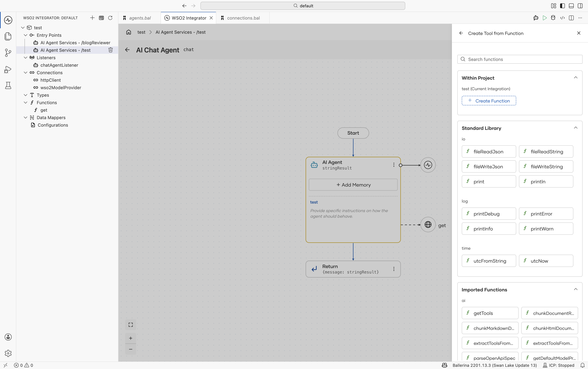588x369 pixels.
Task: Zoom out the diagram
Action: point(131,349)
